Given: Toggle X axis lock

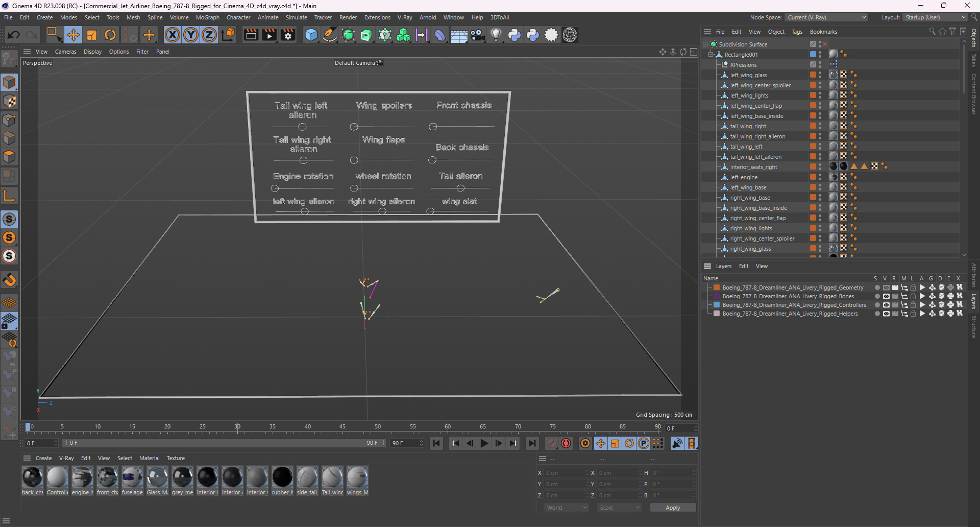Looking at the screenshot, I should [x=173, y=35].
